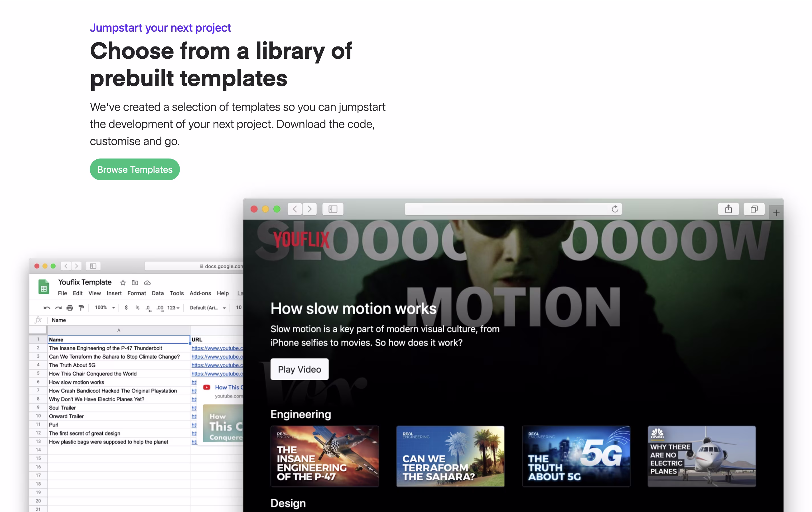Click the YouTube link in row 4
This screenshot has width=812, height=512.
click(x=217, y=365)
